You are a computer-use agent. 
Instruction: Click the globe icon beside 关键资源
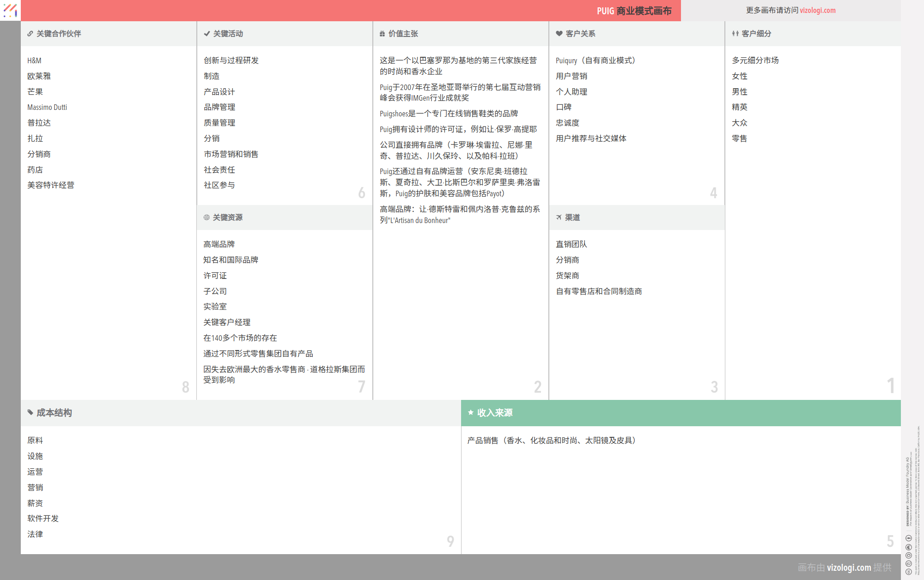click(207, 217)
